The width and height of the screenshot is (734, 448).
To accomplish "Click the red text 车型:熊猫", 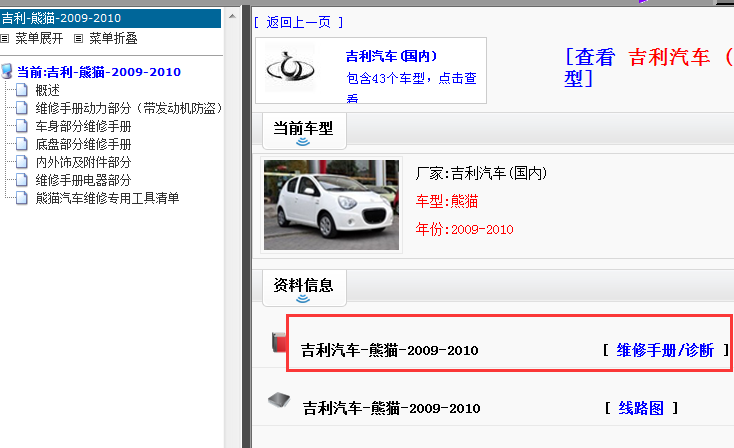I will [447, 201].
